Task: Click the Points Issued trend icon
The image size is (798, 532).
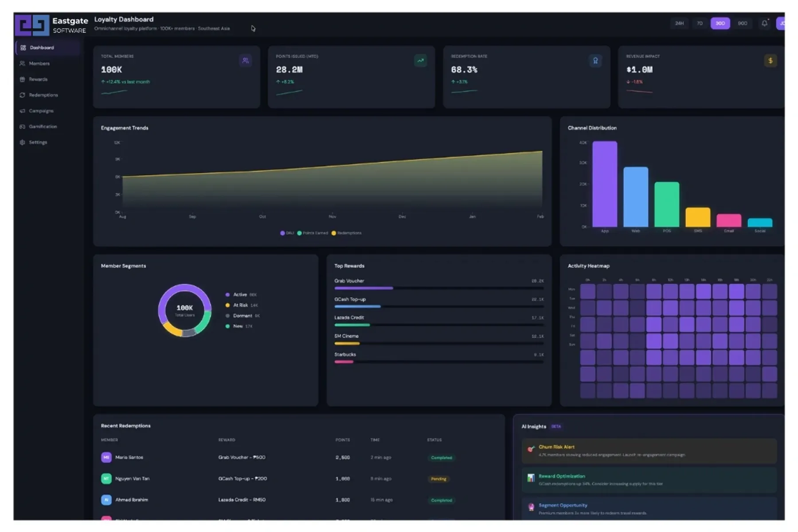Action: tap(420, 61)
